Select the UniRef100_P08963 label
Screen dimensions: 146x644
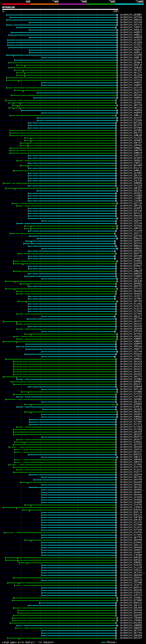tap(131, 276)
